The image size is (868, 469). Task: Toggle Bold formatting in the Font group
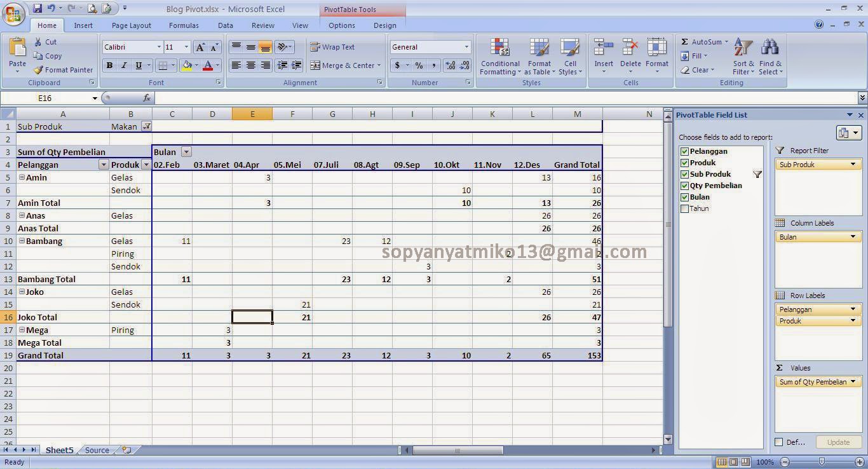(109, 65)
